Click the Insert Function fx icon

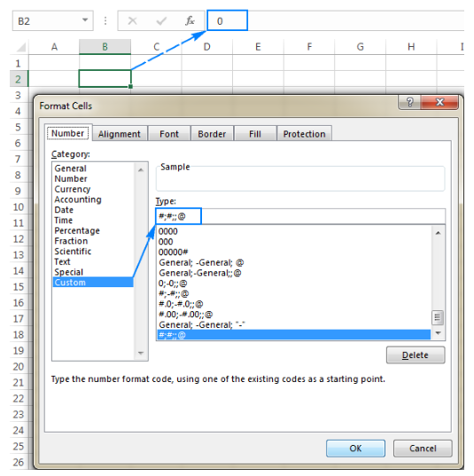pyautogui.click(x=190, y=21)
